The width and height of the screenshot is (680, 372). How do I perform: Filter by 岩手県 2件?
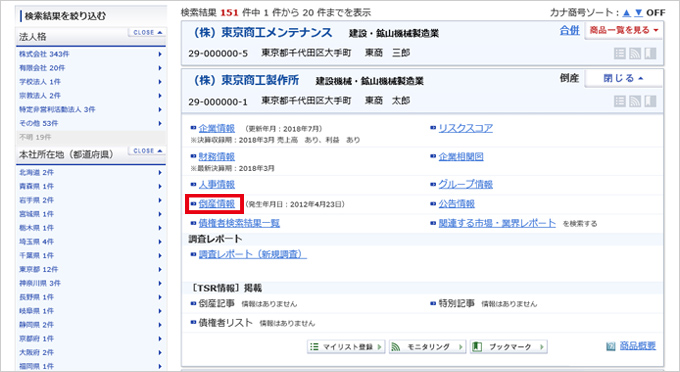point(90,200)
